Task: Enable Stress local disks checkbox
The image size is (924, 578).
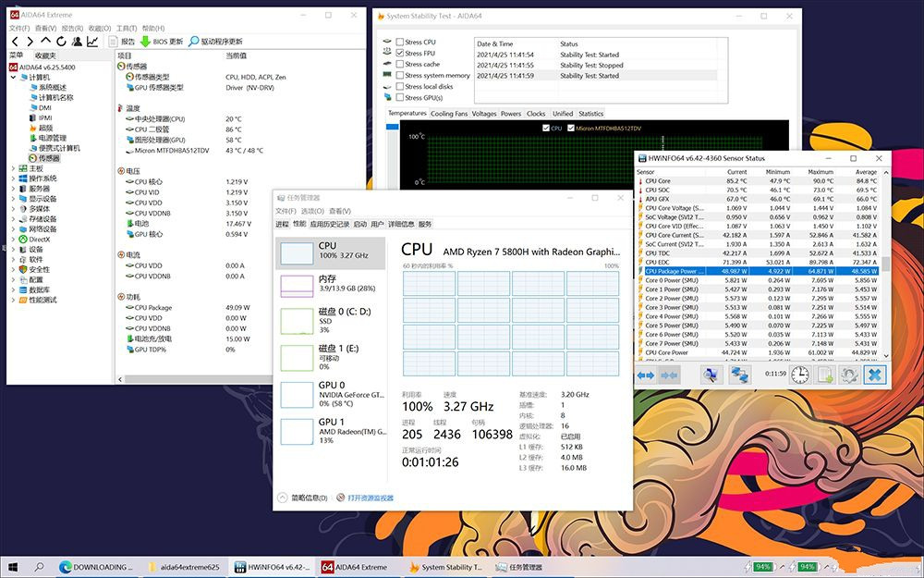Action: (x=400, y=87)
